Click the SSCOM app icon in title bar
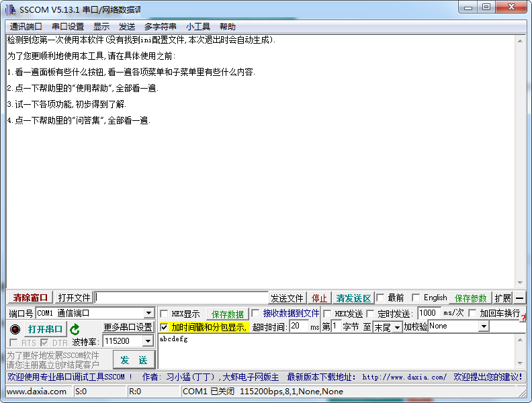This screenshot has height=403, width=532. pyautogui.click(x=10, y=9)
